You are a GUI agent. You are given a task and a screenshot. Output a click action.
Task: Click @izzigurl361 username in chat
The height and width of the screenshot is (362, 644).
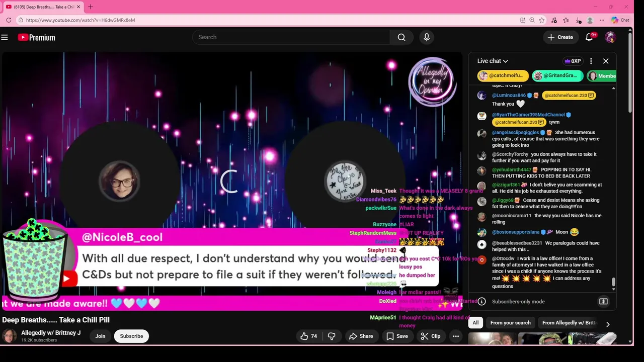point(506,185)
